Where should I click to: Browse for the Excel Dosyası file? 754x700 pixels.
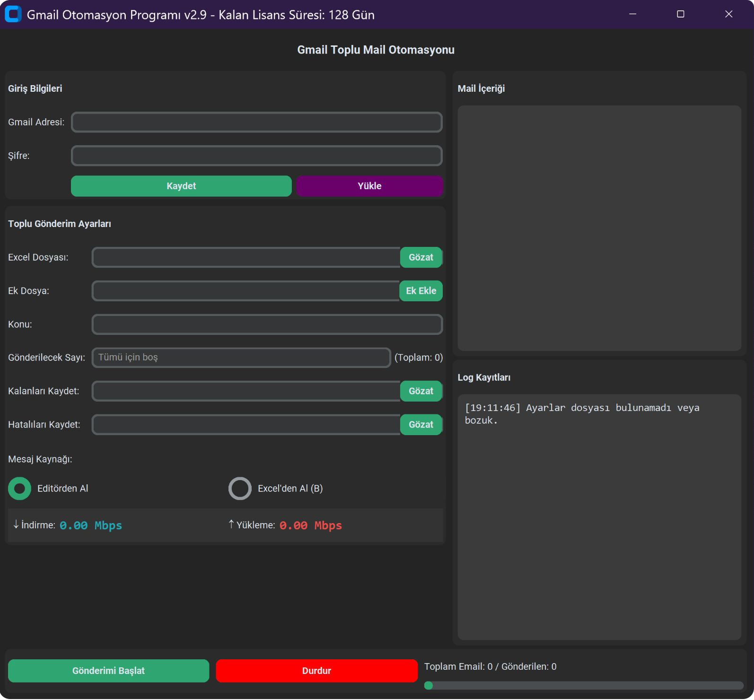[x=421, y=257]
